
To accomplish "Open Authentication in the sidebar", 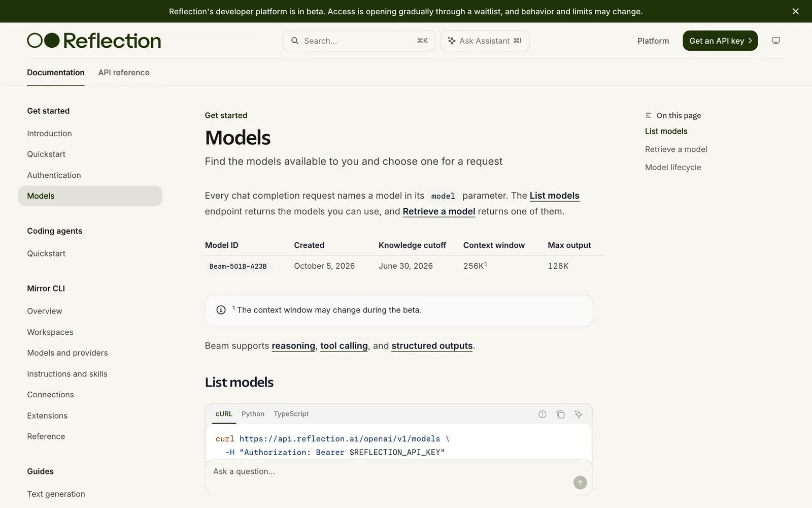I will (x=54, y=175).
